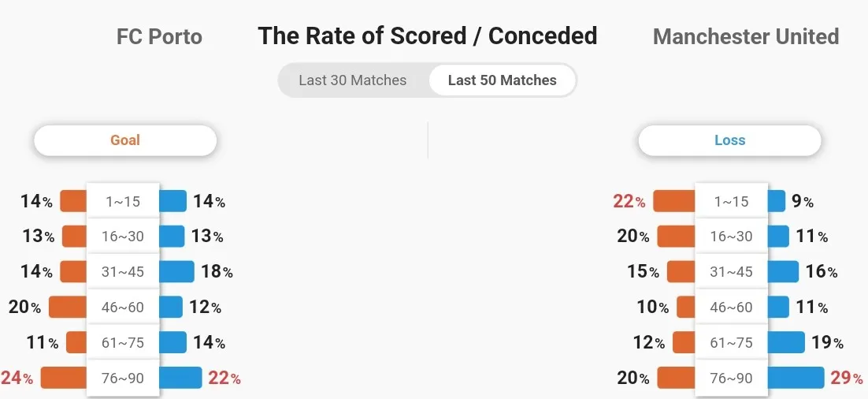Click the Goal pill button

coord(125,140)
